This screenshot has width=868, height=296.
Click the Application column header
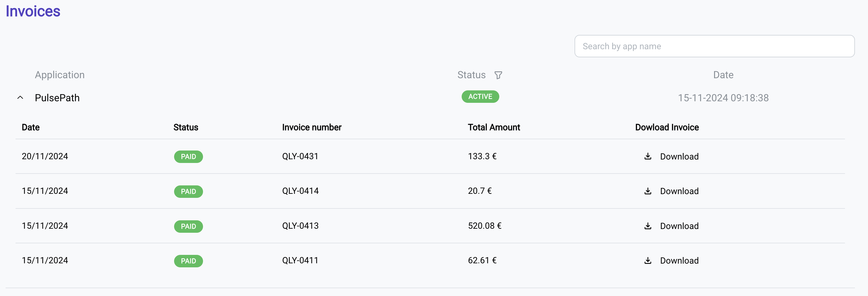(x=60, y=75)
